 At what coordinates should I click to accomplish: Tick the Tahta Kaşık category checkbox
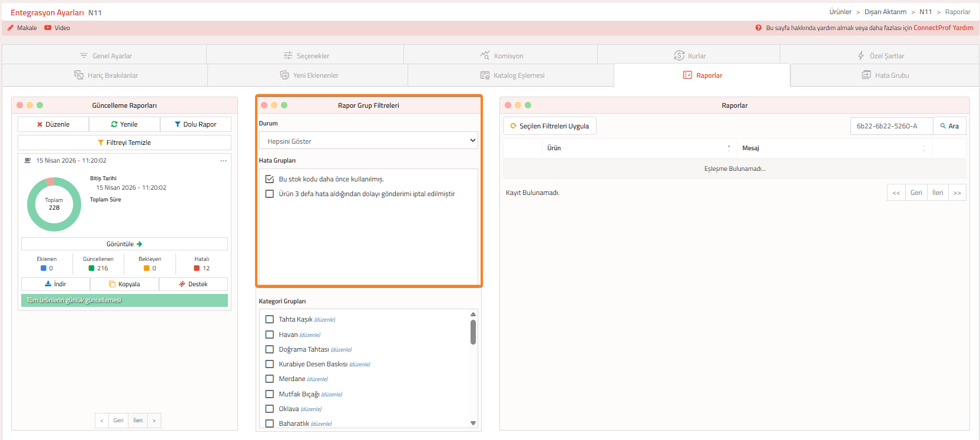270,319
